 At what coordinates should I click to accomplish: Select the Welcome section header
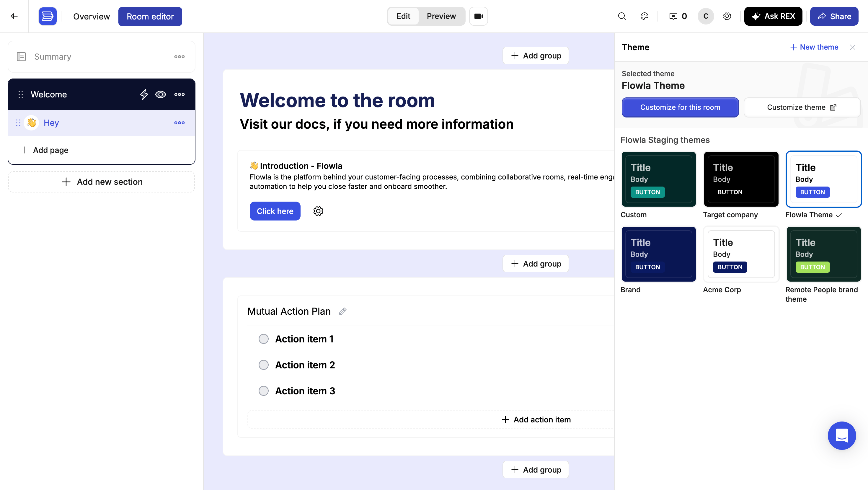pos(102,94)
